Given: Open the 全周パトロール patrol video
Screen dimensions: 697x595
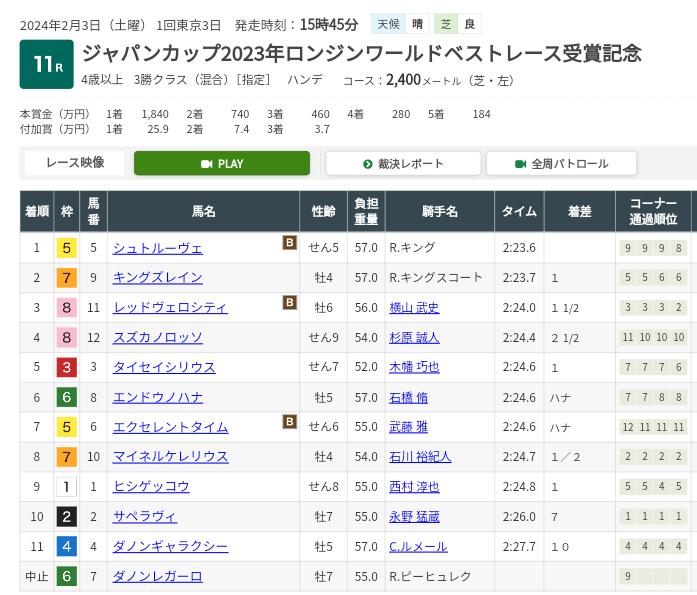Looking at the screenshot, I should pos(561,164).
